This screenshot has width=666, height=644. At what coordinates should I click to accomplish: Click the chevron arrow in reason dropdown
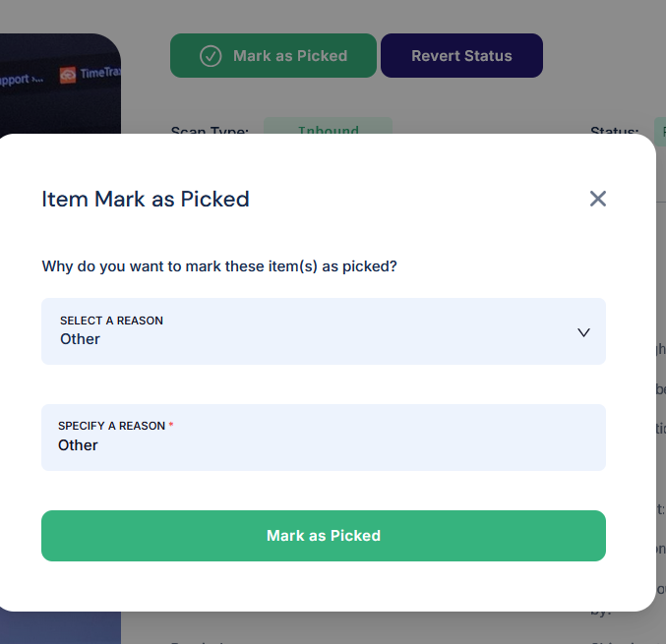coord(583,332)
